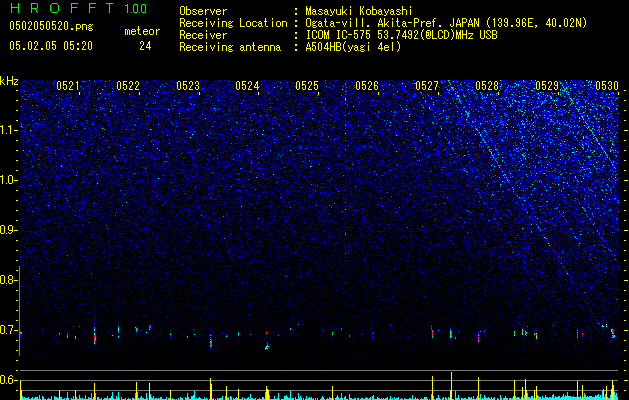Click the 0521 time marker

(68, 86)
